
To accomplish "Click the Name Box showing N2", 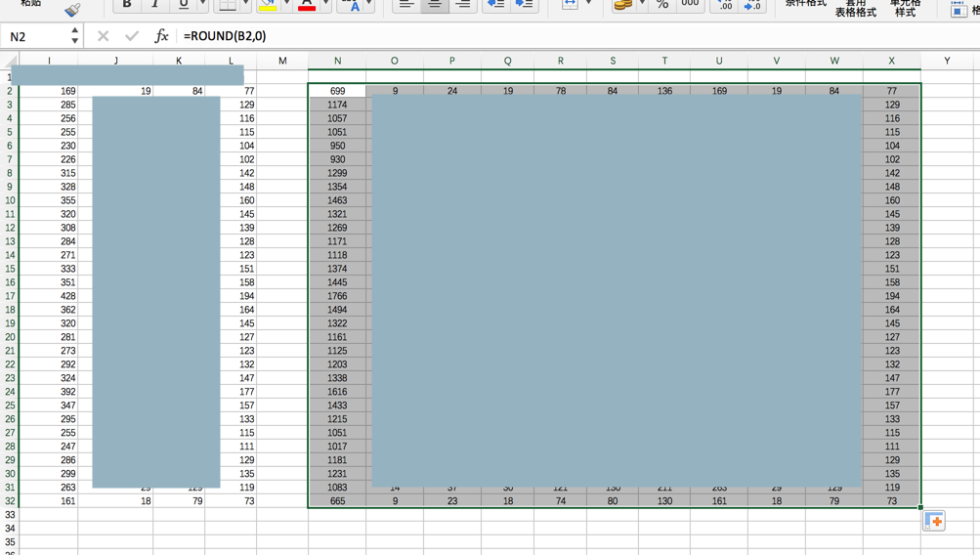I will (x=35, y=36).
